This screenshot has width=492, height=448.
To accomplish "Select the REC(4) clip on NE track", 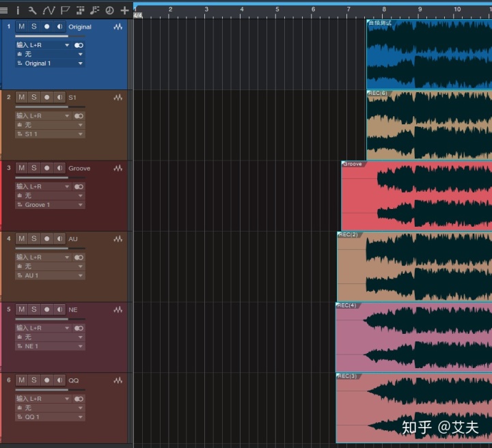I will 414,337.
